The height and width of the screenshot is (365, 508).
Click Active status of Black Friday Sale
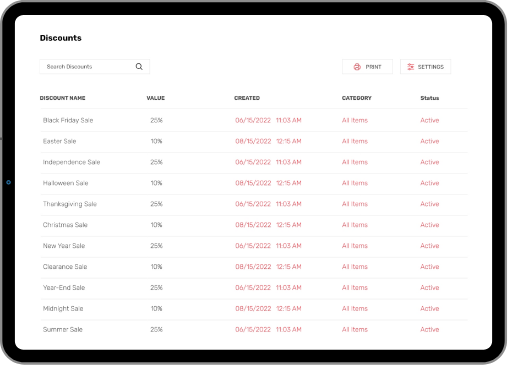430,120
